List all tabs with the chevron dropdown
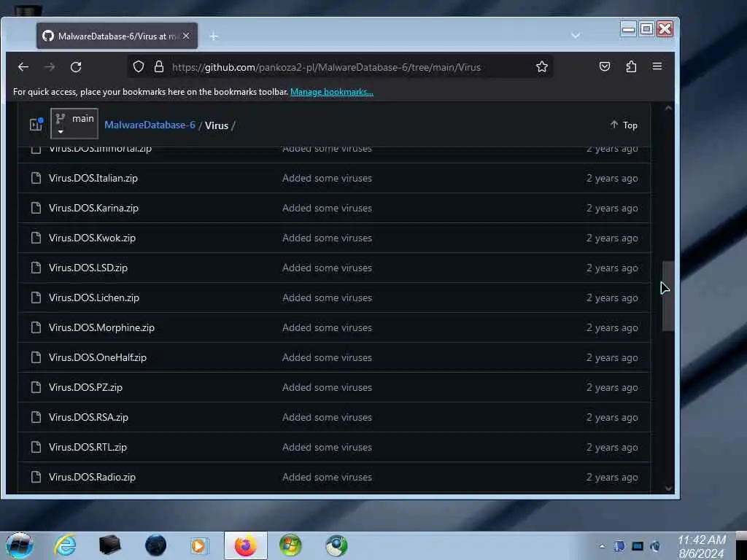Screen dimensions: 747x560 (576, 36)
